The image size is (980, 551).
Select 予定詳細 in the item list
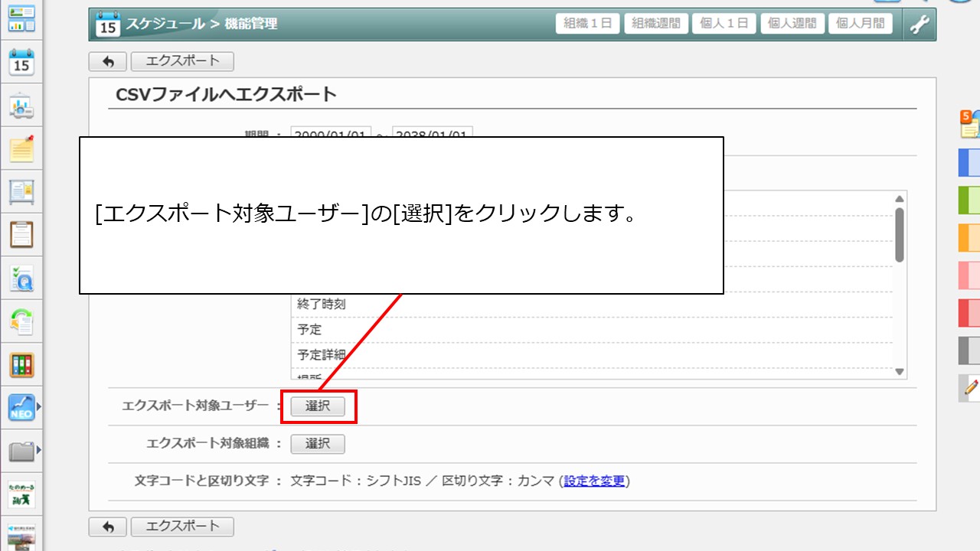(322, 355)
